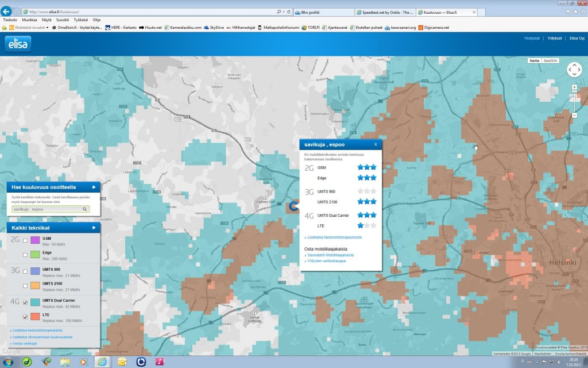588x368 pixels.
Task: Open the Windows Start menu
Action: tap(8, 362)
